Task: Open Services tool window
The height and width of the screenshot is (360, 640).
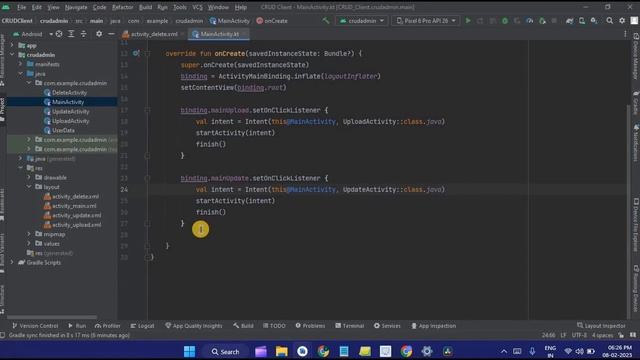Action: tap(387, 326)
